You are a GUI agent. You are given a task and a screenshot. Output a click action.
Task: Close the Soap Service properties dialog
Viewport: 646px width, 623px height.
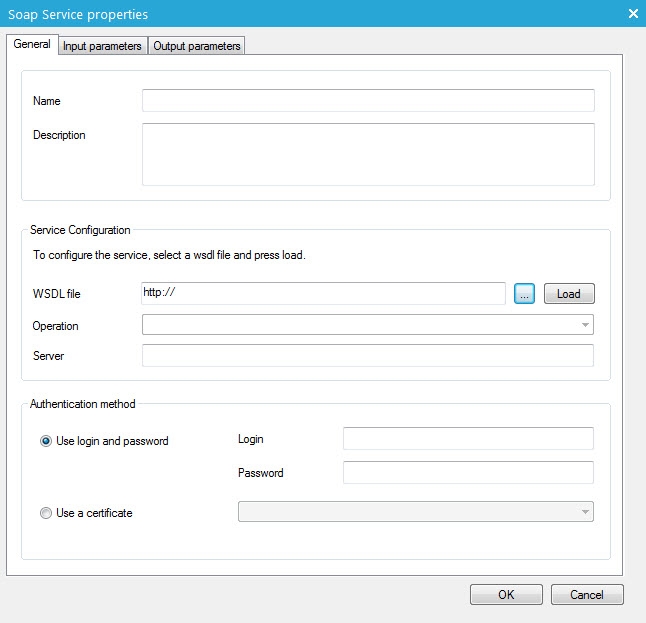[632, 14]
